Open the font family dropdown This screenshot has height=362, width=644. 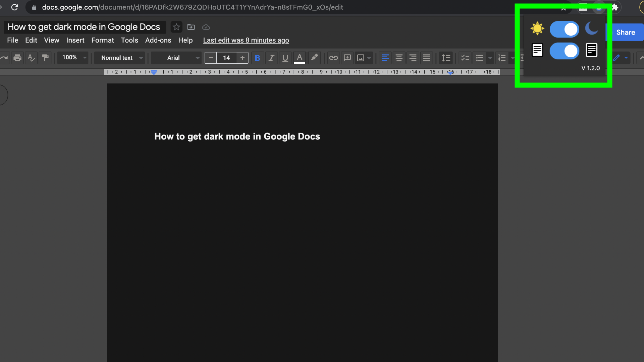[x=176, y=58]
